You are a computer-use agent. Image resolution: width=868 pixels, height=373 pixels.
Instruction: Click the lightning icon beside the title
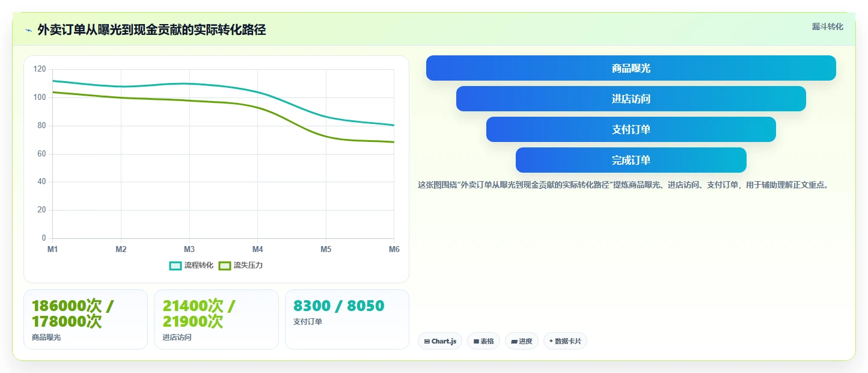pos(28,30)
